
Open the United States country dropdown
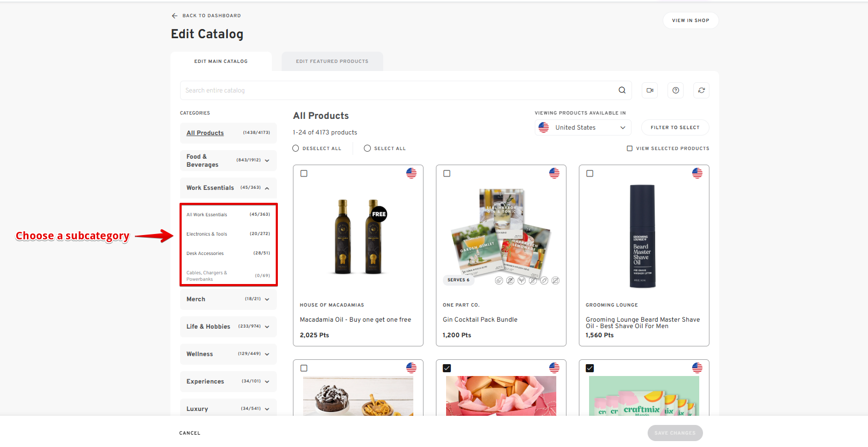tap(583, 127)
